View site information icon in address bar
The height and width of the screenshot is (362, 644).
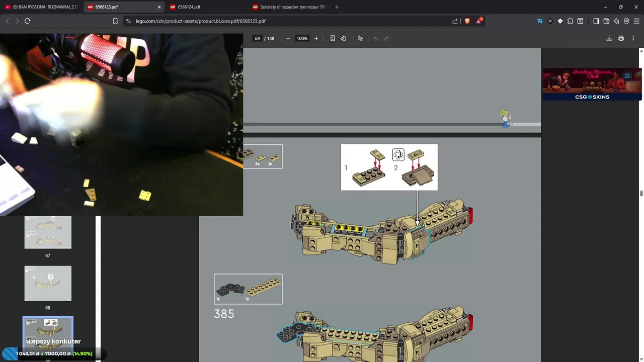click(x=128, y=21)
